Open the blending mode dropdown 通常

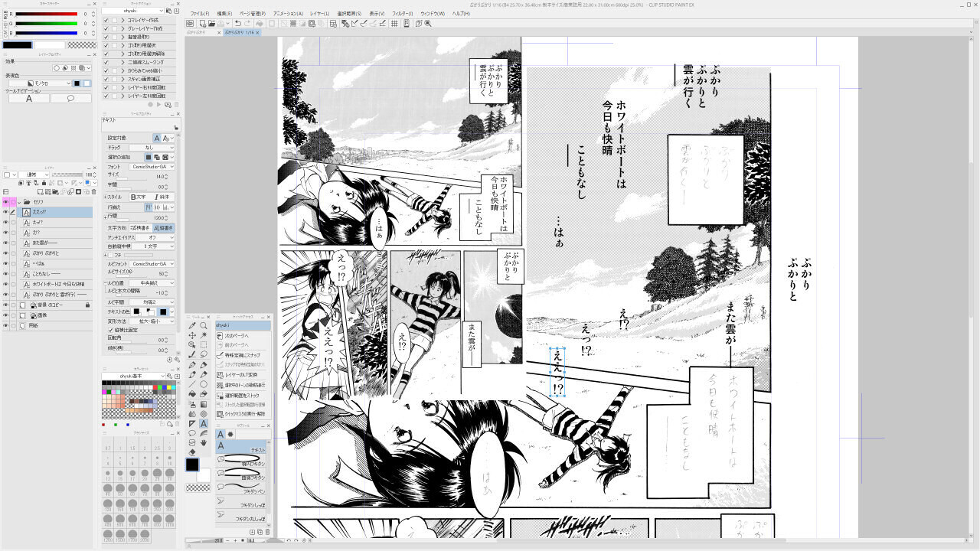34,174
